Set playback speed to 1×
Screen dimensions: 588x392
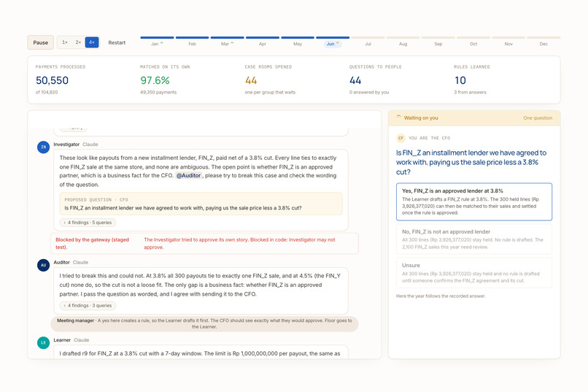tap(65, 42)
